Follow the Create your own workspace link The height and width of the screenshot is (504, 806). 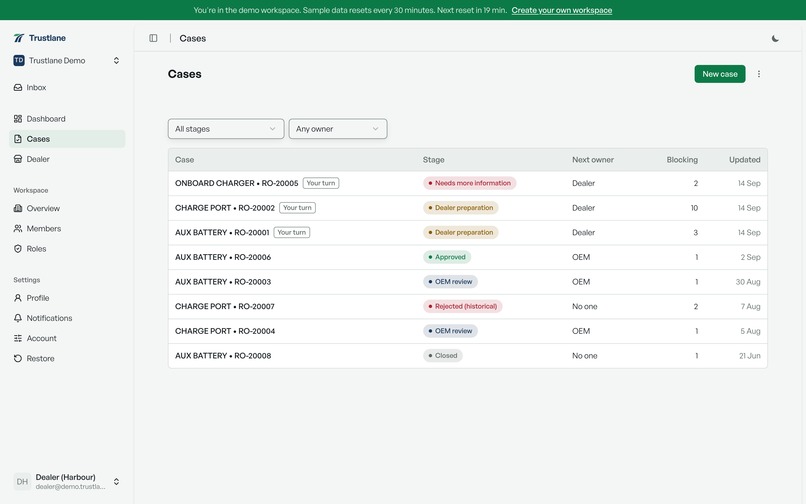[561, 10]
